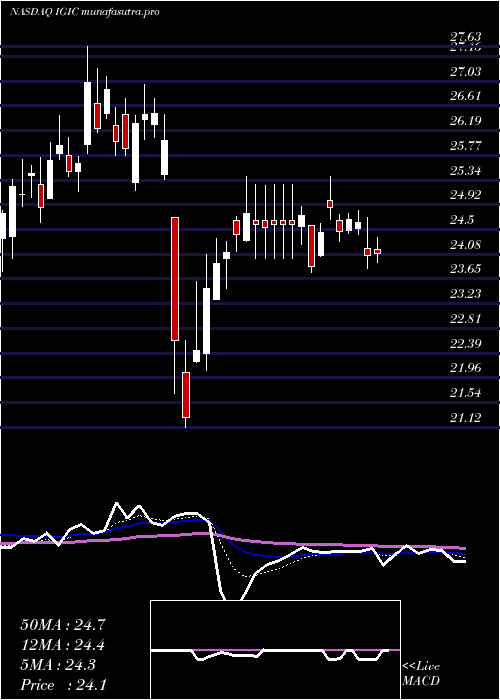
Task: Click the Live MACD inset chart panel
Action: pos(275,650)
